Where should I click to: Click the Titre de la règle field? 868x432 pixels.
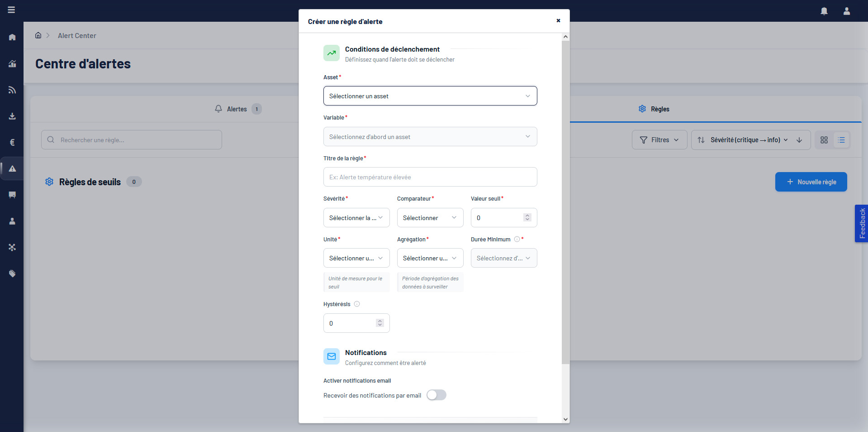click(x=430, y=177)
